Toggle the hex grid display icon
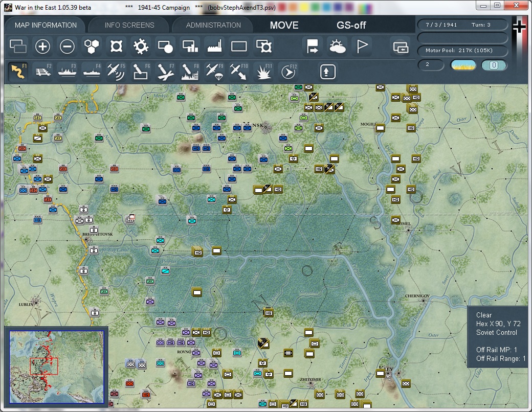532x412 pixels. (x=92, y=47)
